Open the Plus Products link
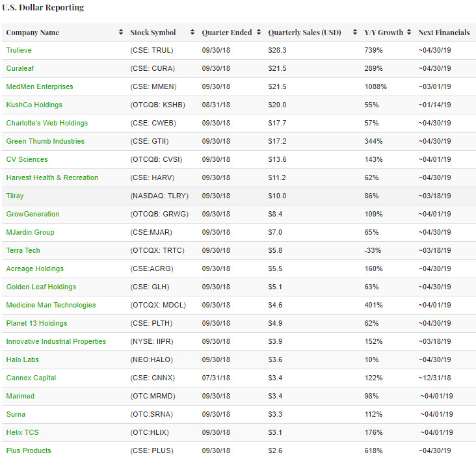This screenshot has height=457, width=476. pyautogui.click(x=29, y=450)
